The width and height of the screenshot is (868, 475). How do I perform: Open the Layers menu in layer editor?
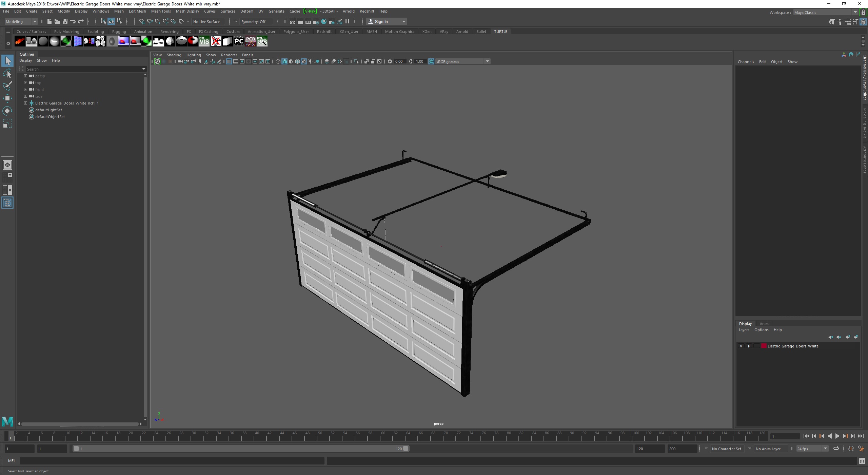744,330
